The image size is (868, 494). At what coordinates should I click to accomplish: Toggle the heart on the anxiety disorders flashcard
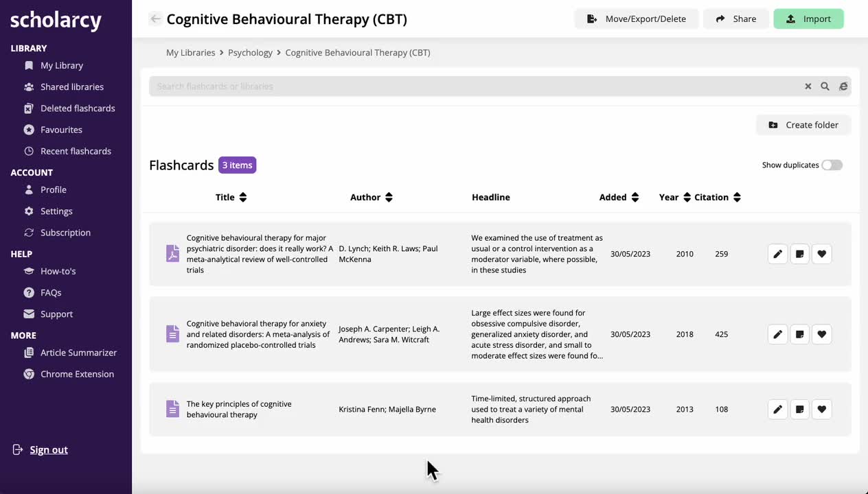pyautogui.click(x=821, y=334)
